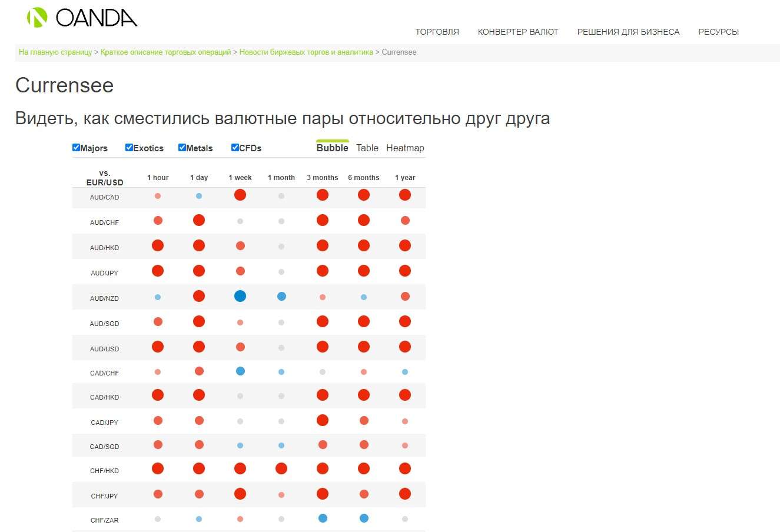Click the CHF/JPY 1 week red bubble
This screenshot has width=780, height=532.
(240, 494)
